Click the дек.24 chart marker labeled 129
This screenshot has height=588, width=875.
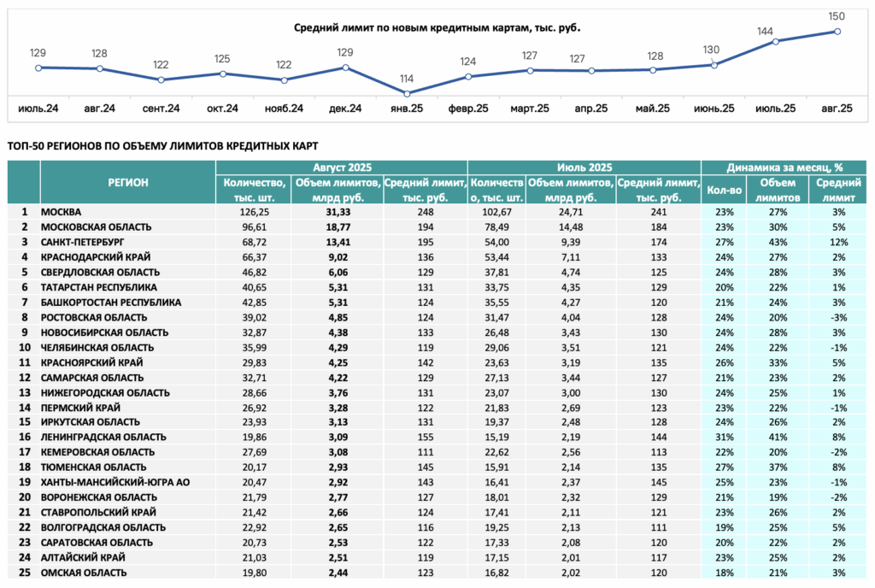[345, 68]
